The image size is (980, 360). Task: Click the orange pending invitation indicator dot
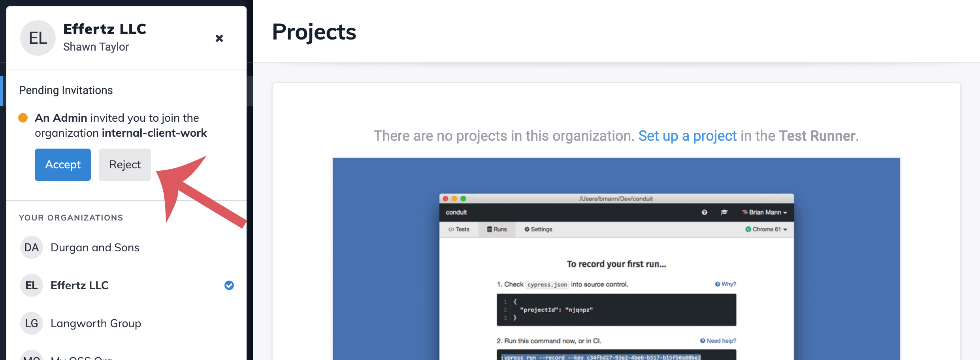click(x=23, y=117)
